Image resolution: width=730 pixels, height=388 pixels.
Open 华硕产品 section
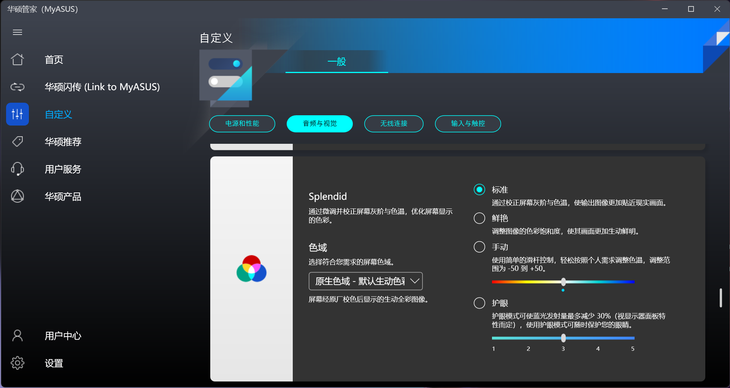click(x=63, y=197)
